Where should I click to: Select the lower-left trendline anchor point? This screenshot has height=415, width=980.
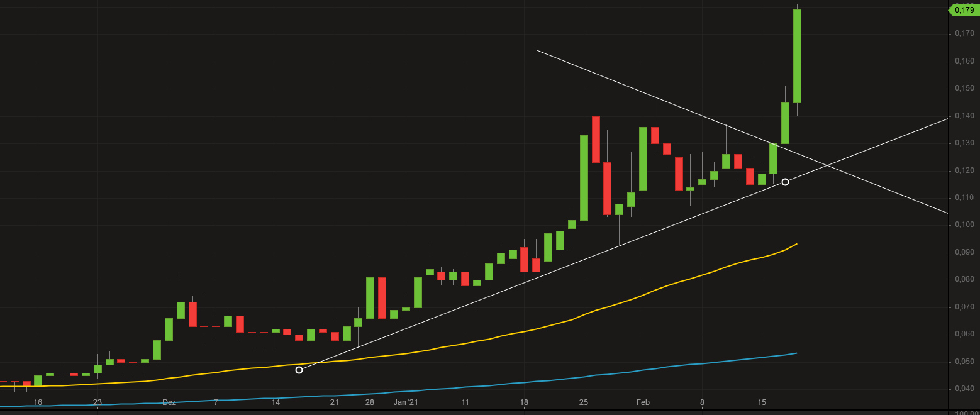coord(299,370)
